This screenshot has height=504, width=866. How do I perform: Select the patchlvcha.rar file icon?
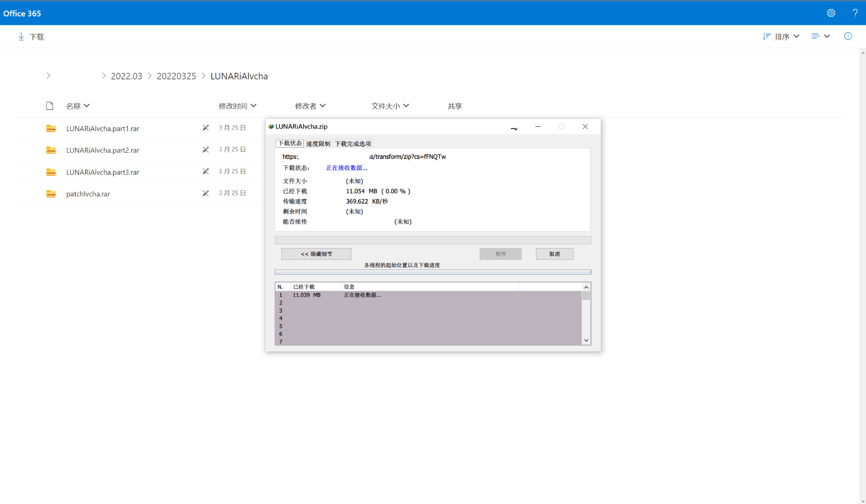51,194
